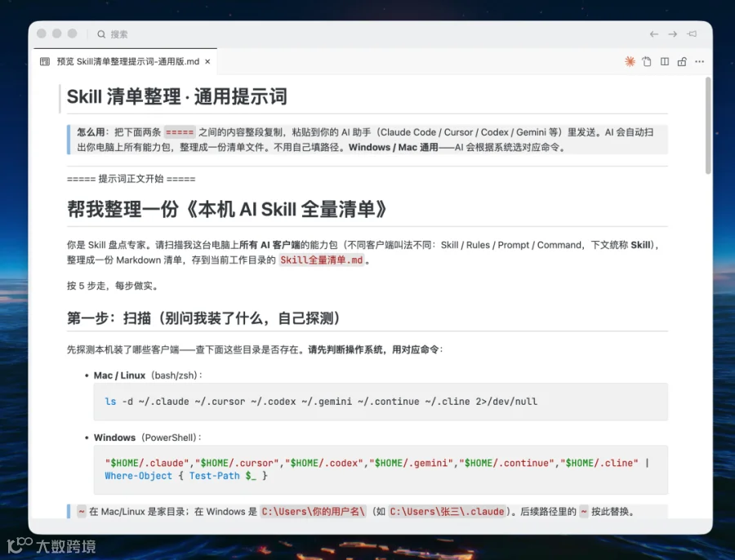Image resolution: width=735 pixels, height=560 pixels.
Task: Click the pin window icon
Action: (x=692, y=33)
